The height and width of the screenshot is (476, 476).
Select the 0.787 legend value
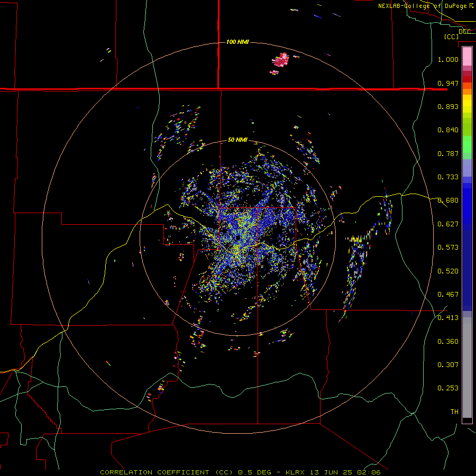click(448, 153)
